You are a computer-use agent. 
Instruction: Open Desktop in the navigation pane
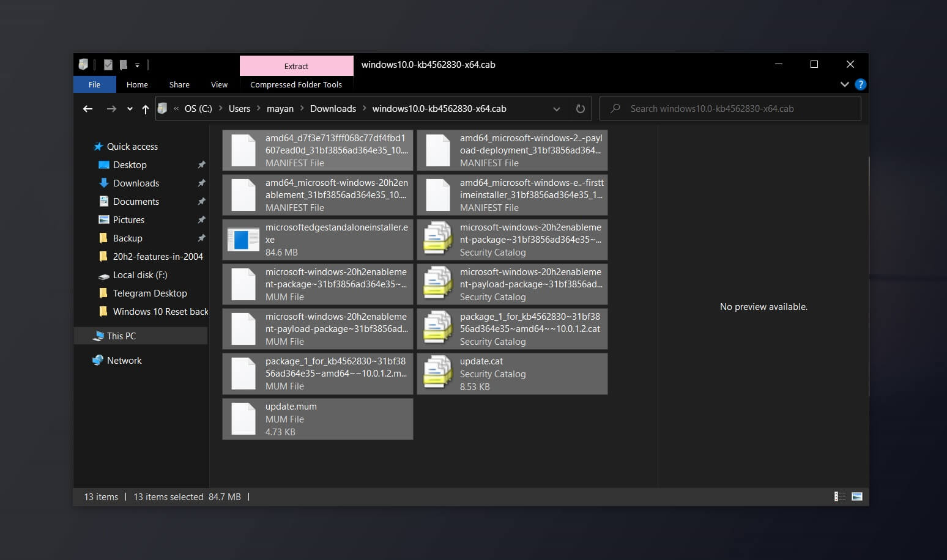[x=130, y=165]
